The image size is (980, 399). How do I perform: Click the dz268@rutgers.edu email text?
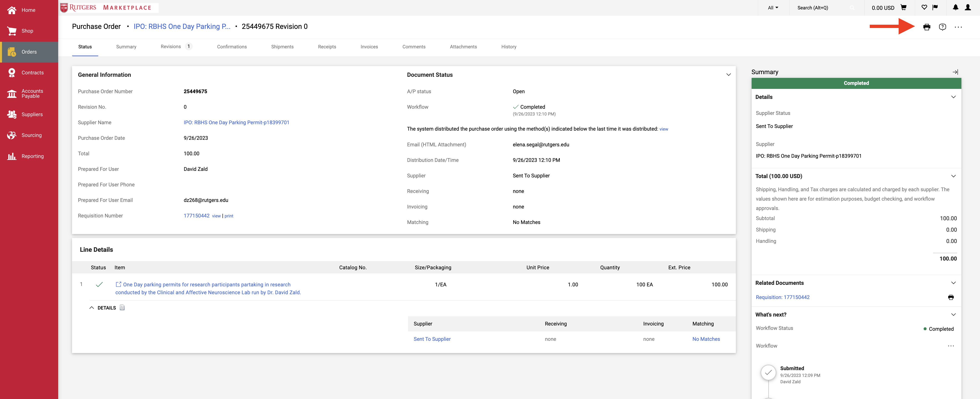[x=206, y=200]
